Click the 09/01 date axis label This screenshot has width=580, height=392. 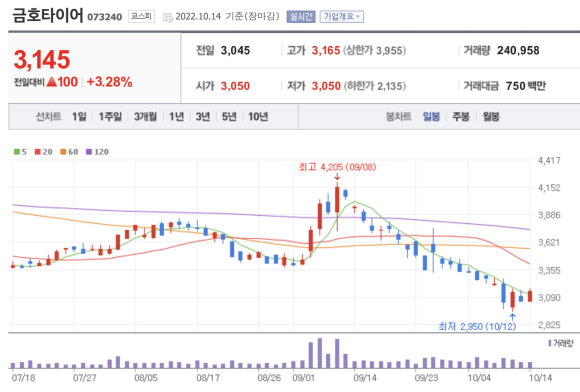point(303,378)
